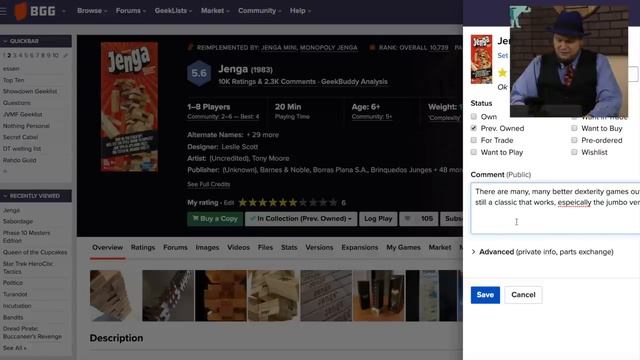Tick the Want to Buy checkbox
Image resolution: width=640 pixels, height=360 pixels.
pyautogui.click(x=574, y=128)
